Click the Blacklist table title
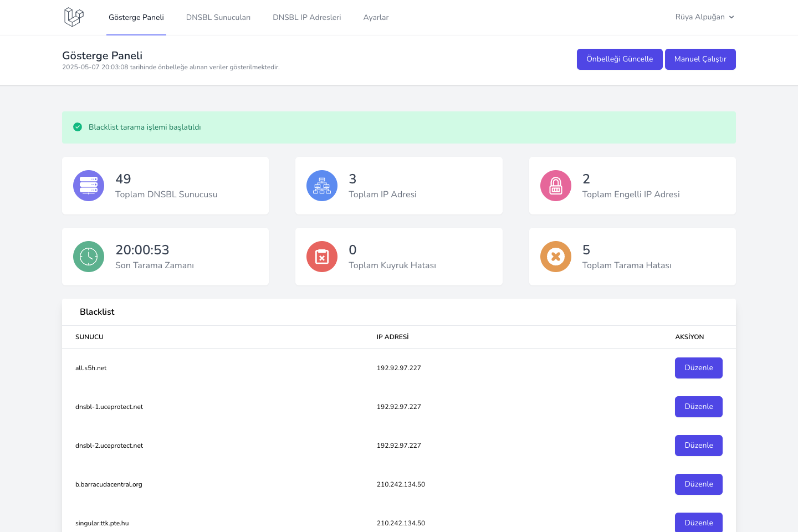Viewport: 798px width, 532px height. click(97, 312)
